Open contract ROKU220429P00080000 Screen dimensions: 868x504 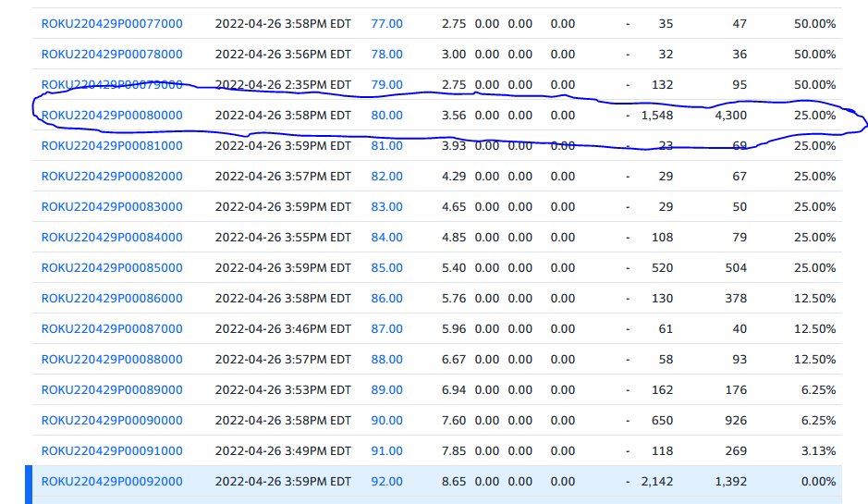pos(112,116)
